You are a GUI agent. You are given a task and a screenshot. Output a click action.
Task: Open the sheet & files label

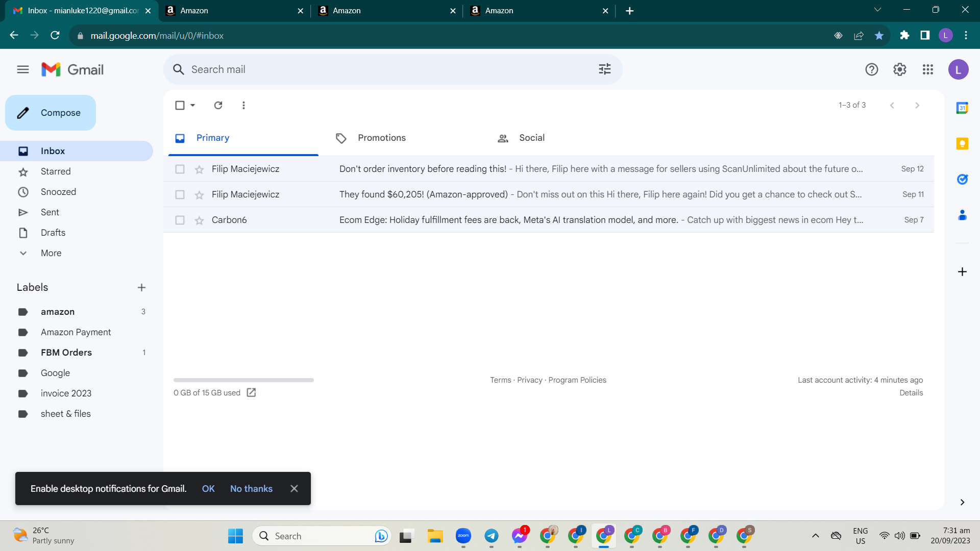(x=77, y=414)
